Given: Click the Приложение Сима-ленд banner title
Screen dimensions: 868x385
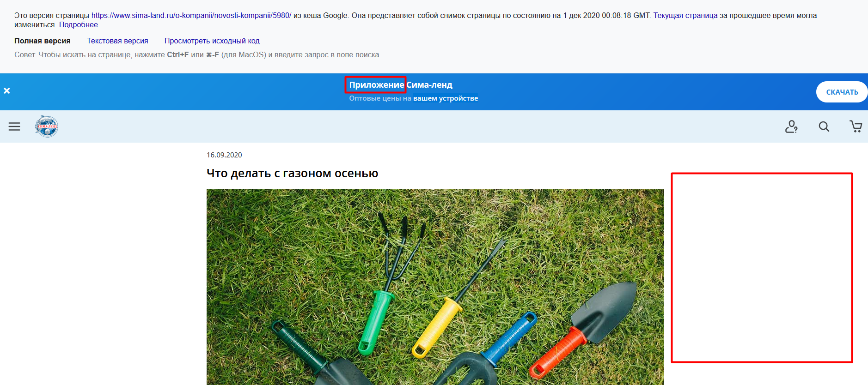Looking at the screenshot, I should tap(400, 85).
